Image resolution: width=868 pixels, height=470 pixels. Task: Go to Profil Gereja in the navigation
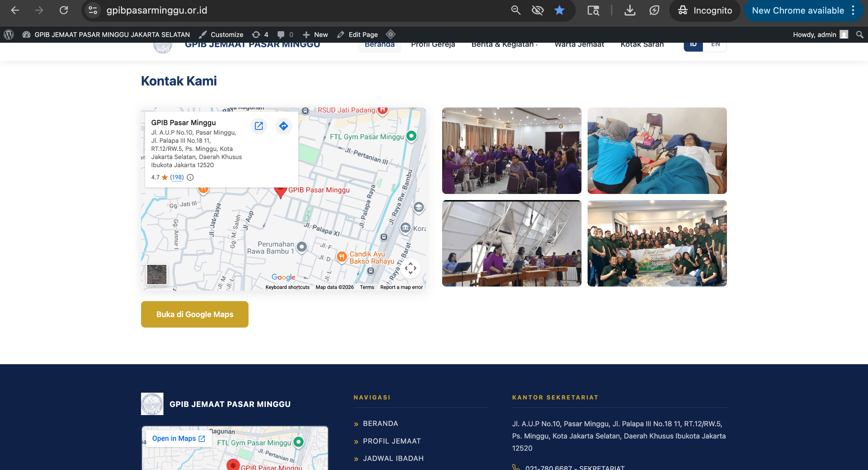click(433, 45)
